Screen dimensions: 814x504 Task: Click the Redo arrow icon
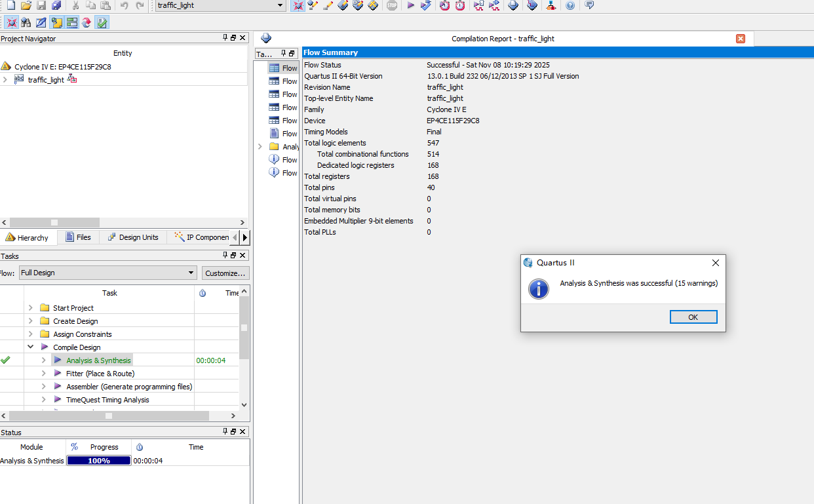140,5
